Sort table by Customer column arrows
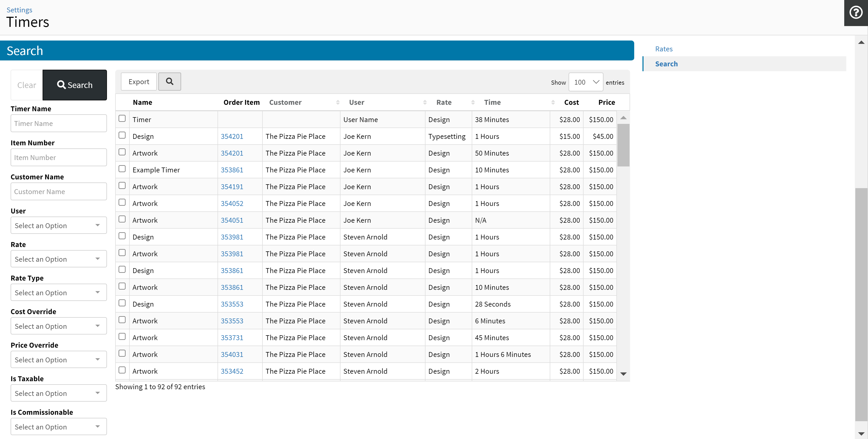Image resolution: width=868 pixels, height=439 pixels. click(338, 102)
